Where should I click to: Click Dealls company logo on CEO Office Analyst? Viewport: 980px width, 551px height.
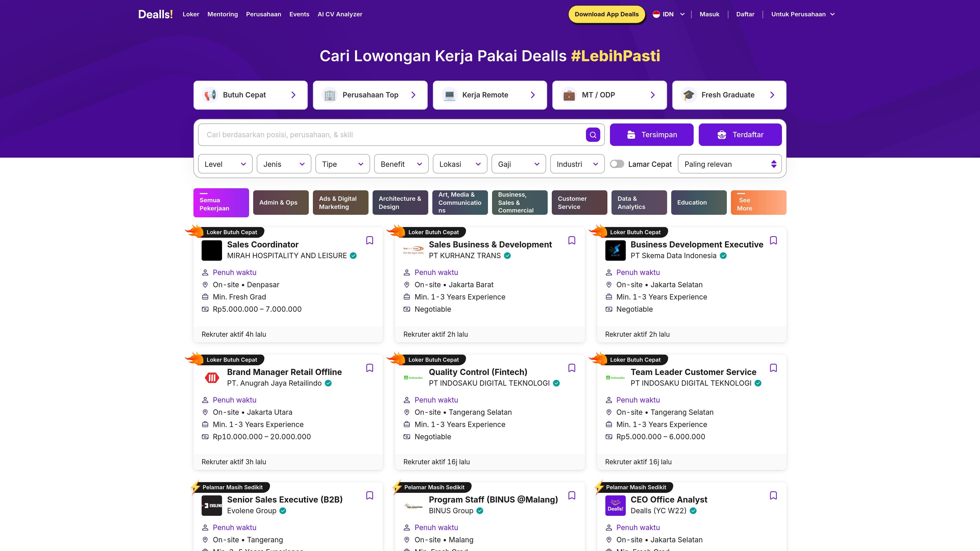615,505
